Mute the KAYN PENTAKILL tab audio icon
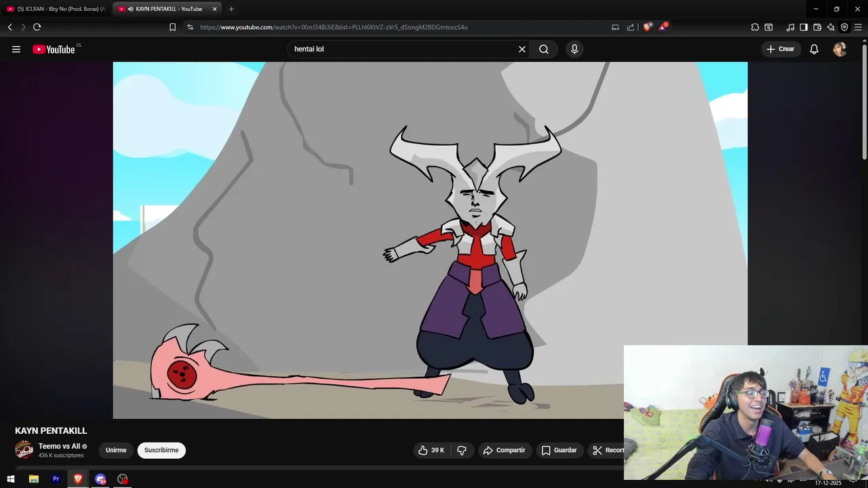Viewport: 868px width, 488px height. [x=130, y=9]
